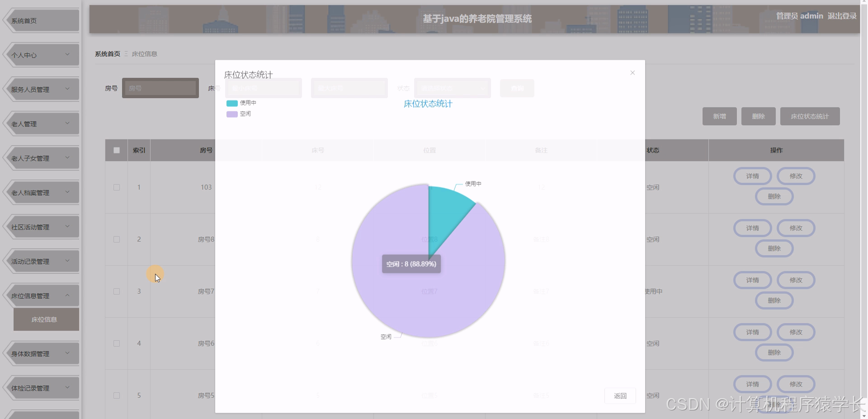Click 系统首页 in the breadcrumb
The width and height of the screenshot is (868, 419).
[x=107, y=54]
